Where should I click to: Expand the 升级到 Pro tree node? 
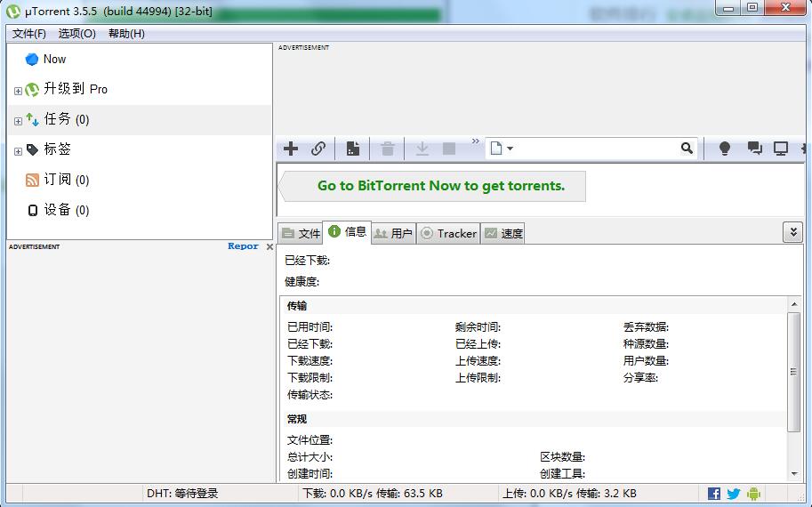pyautogui.click(x=18, y=91)
